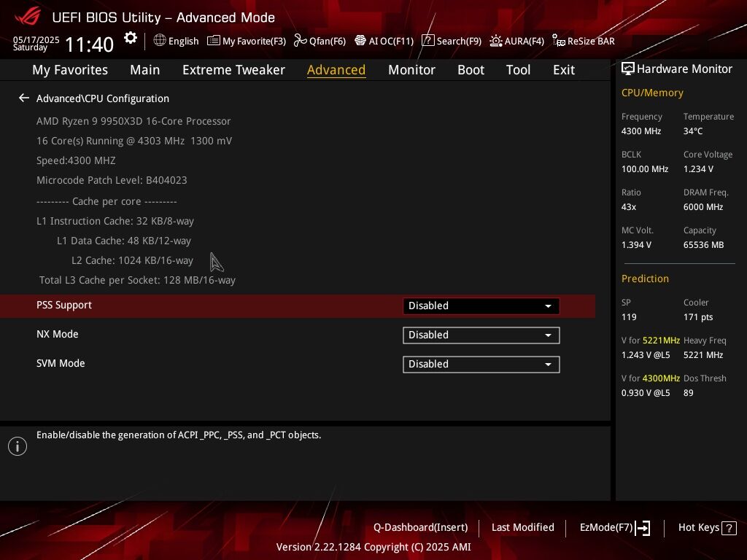This screenshot has height=560, width=747.
Task: Open AURA(F4) lighting icon
Action: [496, 41]
